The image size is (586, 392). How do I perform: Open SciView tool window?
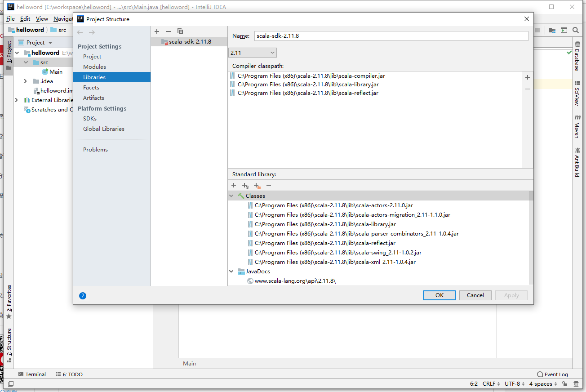tap(577, 93)
